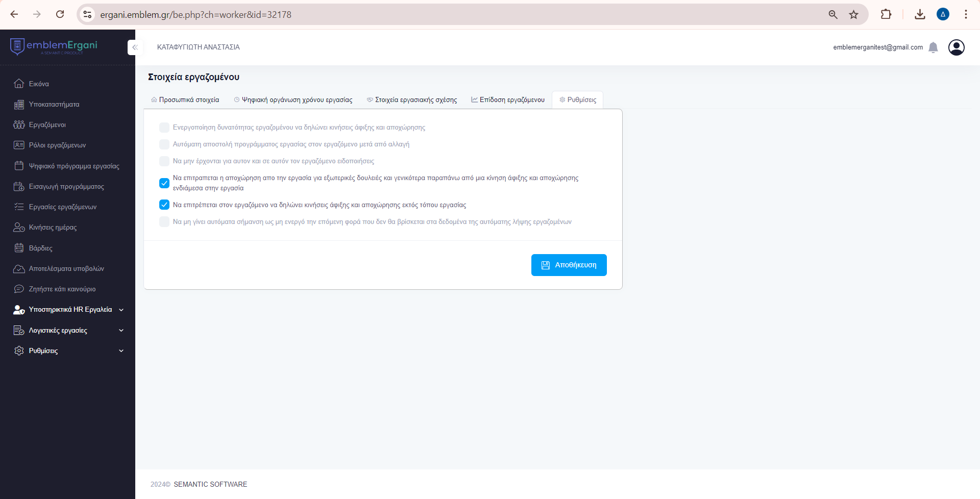Open Υποκαταστήματα building icon in sidebar
Image resolution: width=980 pixels, height=499 pixels.
[x=19, y=105]
